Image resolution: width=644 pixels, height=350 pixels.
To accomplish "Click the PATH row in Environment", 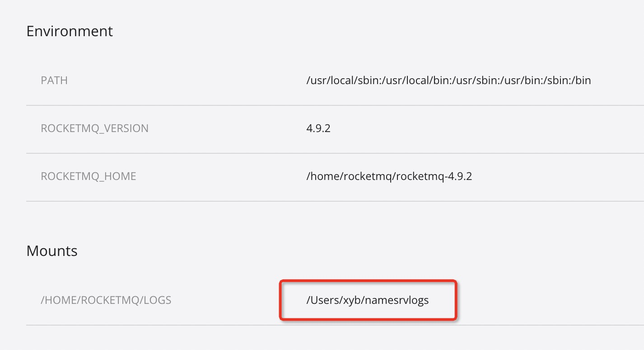I will 316,80.
